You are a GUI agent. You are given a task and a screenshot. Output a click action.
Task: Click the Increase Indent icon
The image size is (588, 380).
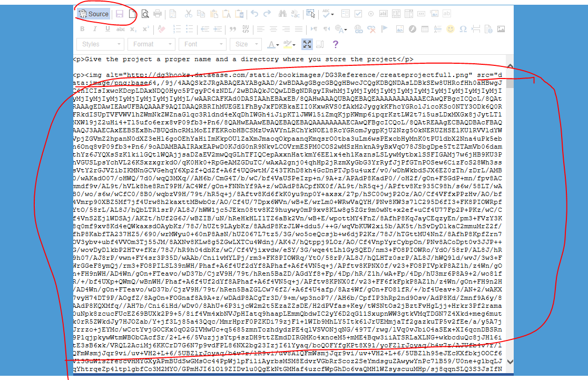[x=218, y=29]
